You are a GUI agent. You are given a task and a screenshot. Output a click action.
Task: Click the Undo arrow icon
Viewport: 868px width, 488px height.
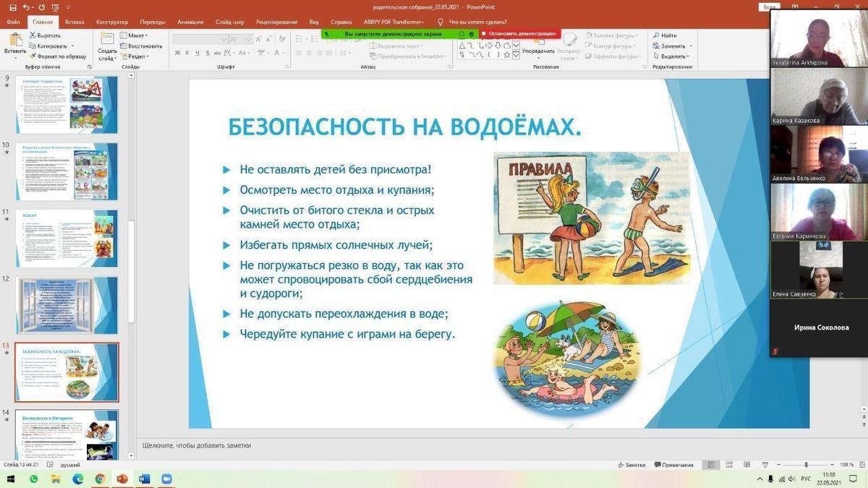(27, 7)
